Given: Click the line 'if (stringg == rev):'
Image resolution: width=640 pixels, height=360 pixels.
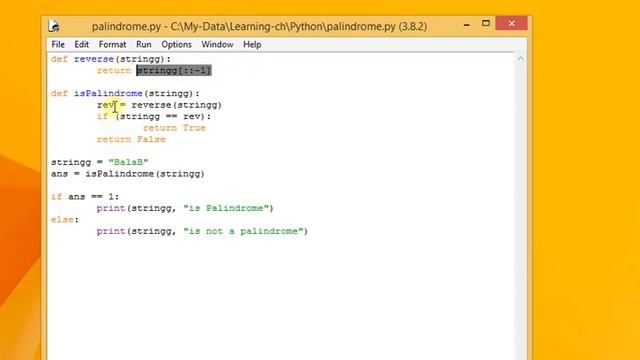Looking at the screenshot, I should [x=154, y=116].
